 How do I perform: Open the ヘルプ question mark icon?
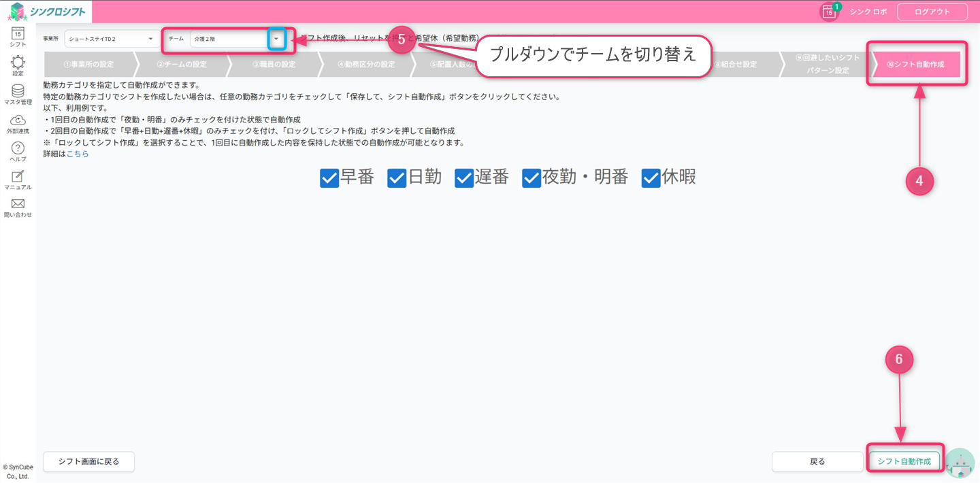18,148
